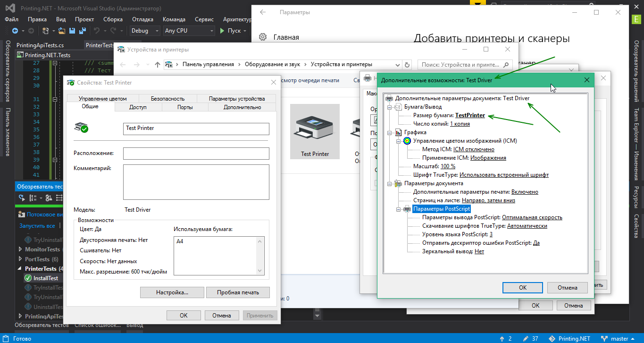Click the Open File folder icon in Visual Studio

pos(62,31)
